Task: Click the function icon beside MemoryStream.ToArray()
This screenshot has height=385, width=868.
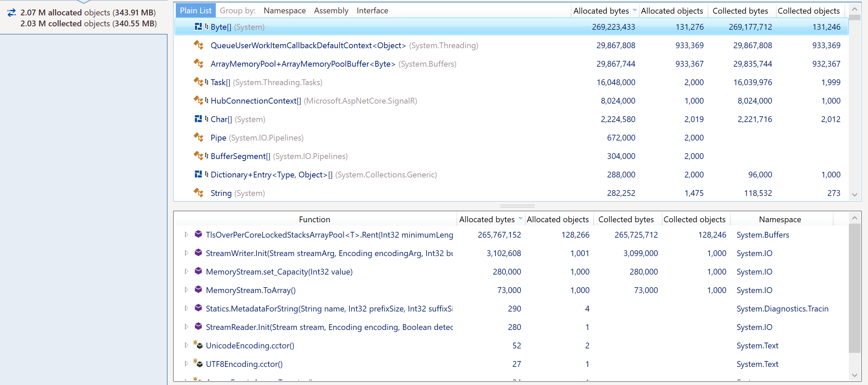Action: click(x=198, y=290)
